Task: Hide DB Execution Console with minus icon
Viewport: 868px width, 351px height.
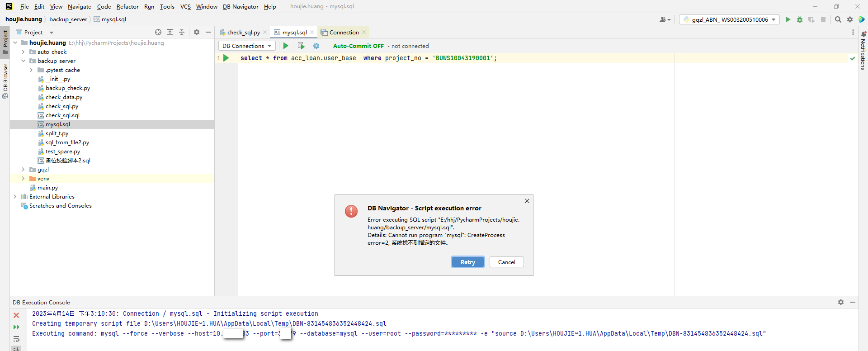Action: (853, 302)
